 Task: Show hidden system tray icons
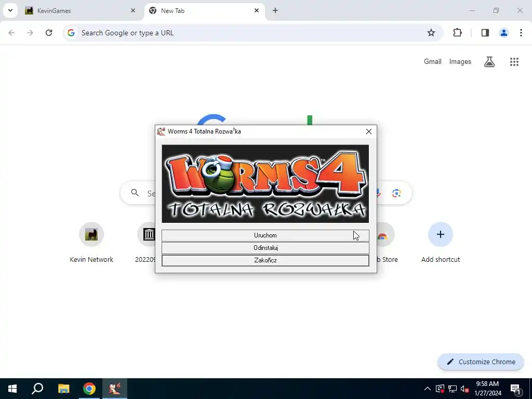(428, 389)
